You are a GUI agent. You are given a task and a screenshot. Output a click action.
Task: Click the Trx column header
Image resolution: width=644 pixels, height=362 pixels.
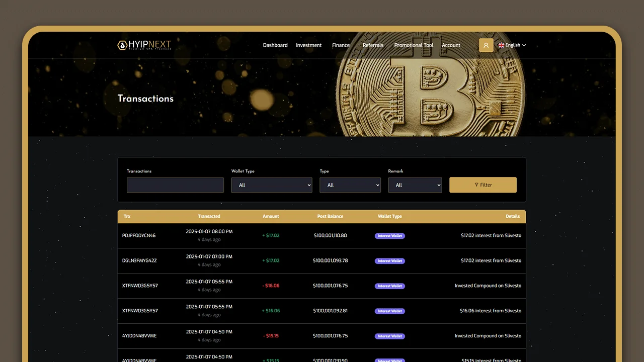(127, 216)
